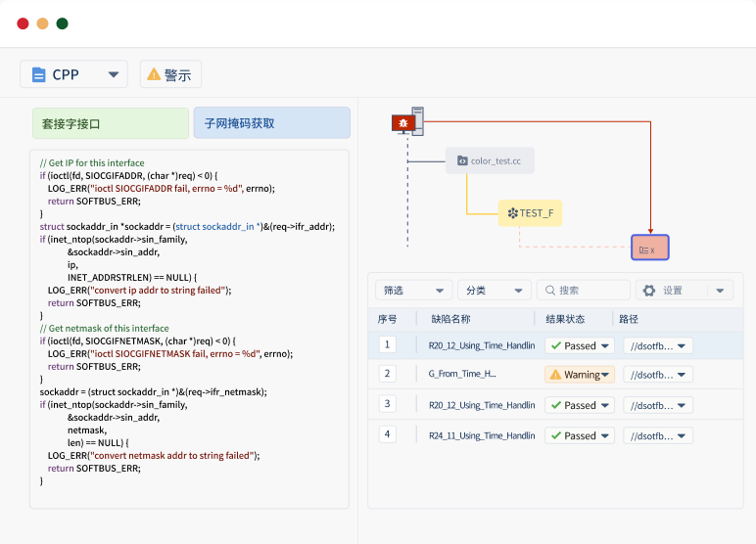Click the red bug computer icon
This screenshot has width=756, height=544.
click(x=402, y=122)
